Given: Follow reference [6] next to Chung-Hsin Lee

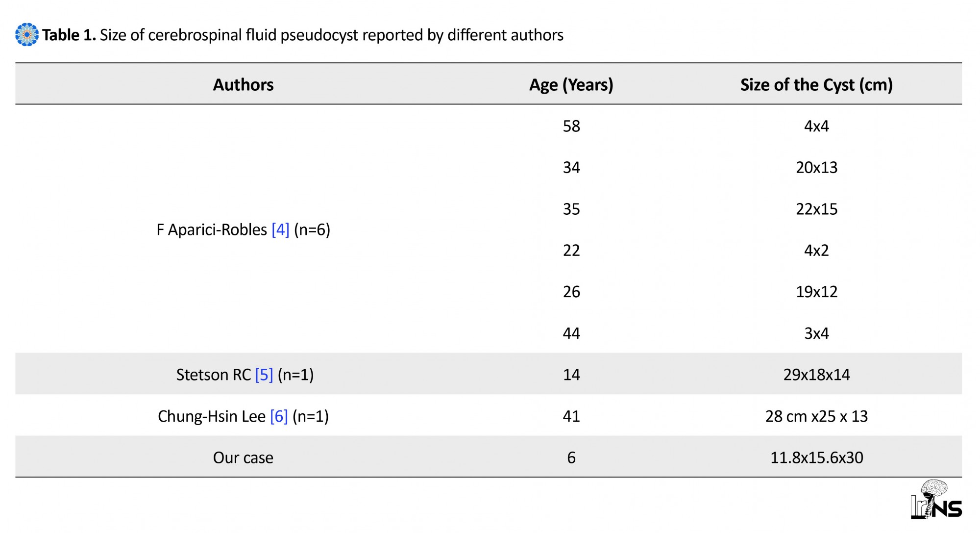Looking at the screenshot, I should click(x=279, y=416).
